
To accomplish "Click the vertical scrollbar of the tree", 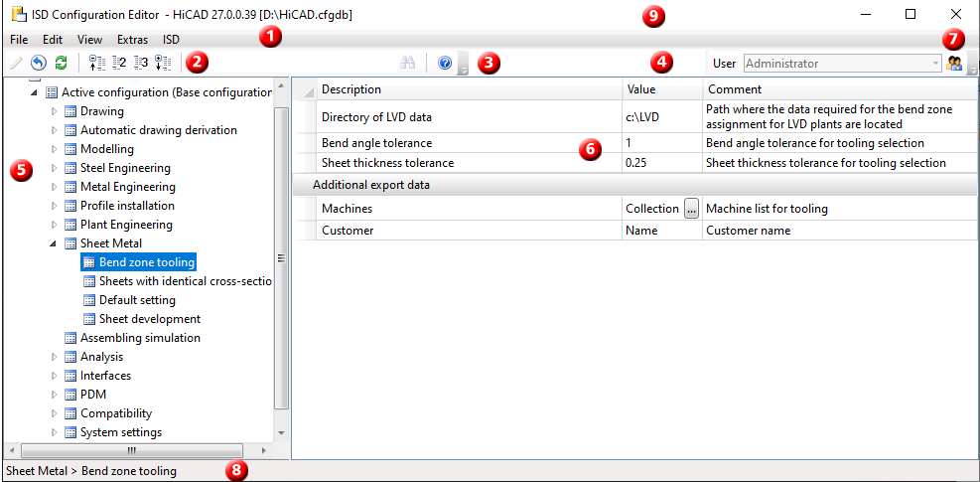I will (281, 258).
